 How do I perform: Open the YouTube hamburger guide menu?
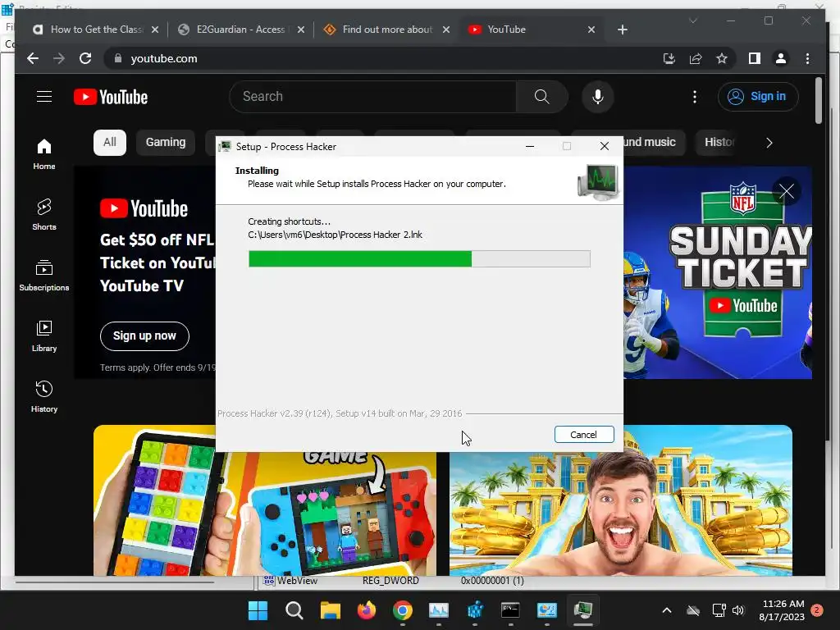point(44,97)
